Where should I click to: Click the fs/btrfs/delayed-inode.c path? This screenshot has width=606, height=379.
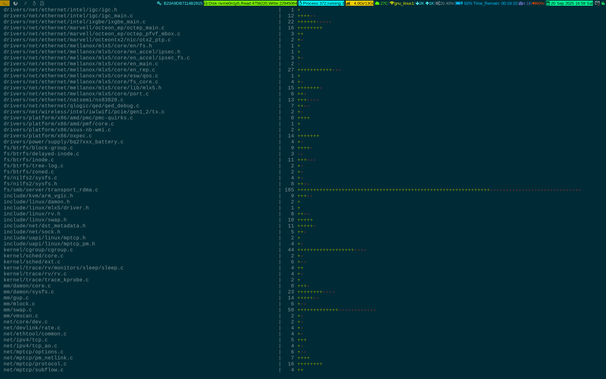click(x=41, y=154)
